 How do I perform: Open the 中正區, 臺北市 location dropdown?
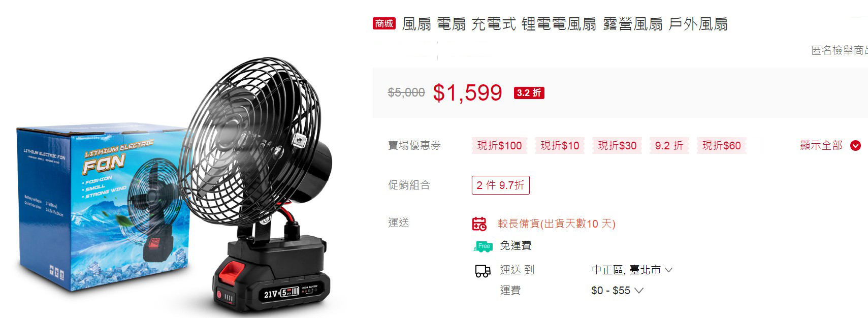[632, 270]
